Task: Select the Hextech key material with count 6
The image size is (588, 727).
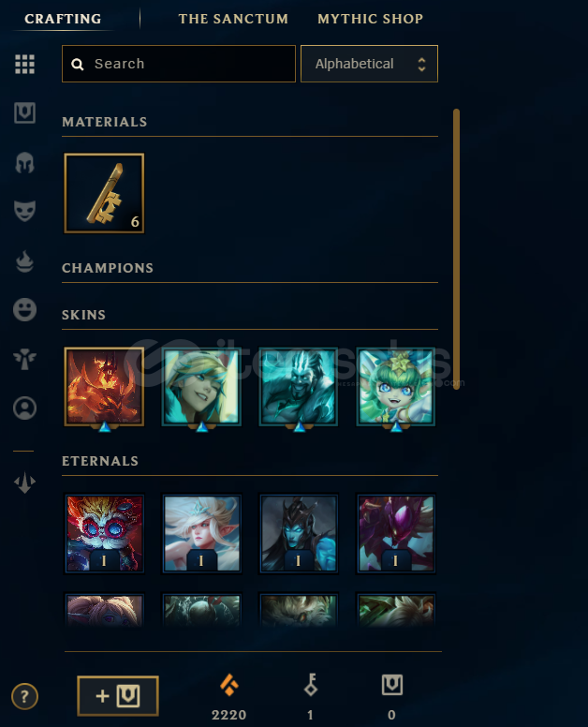Action: [104, 193]
